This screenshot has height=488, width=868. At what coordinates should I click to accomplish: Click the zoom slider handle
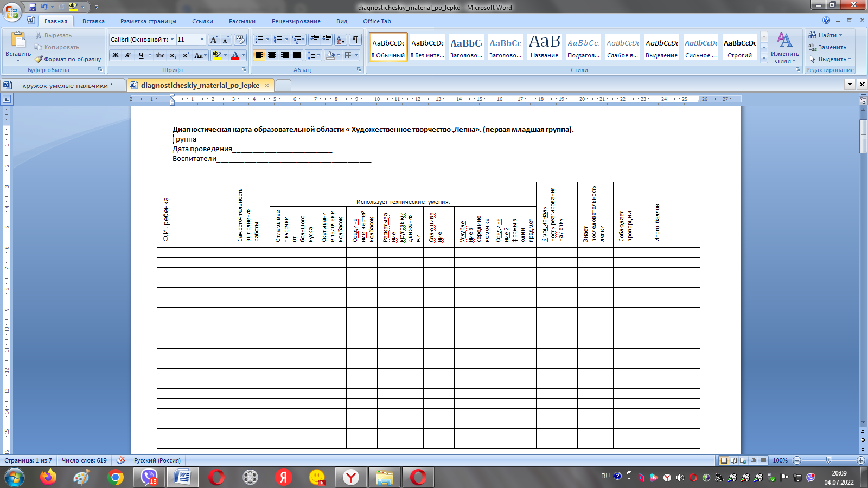pyautogui.click(x=828, y=460)
